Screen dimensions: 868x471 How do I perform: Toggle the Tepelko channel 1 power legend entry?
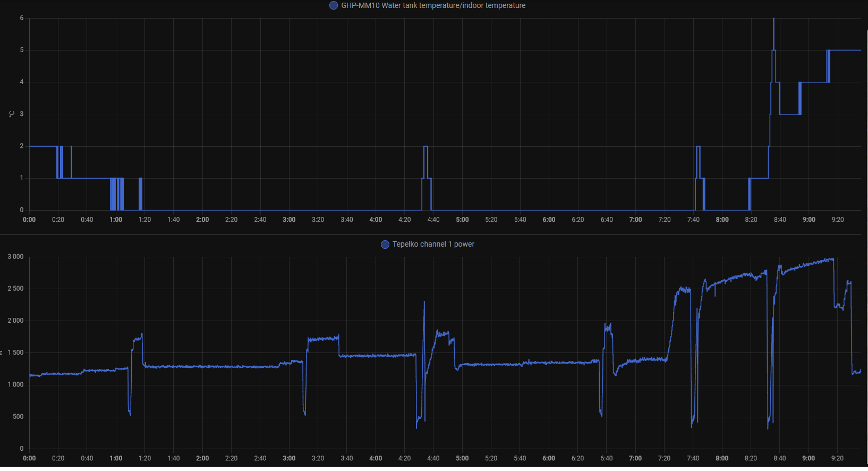428,244
